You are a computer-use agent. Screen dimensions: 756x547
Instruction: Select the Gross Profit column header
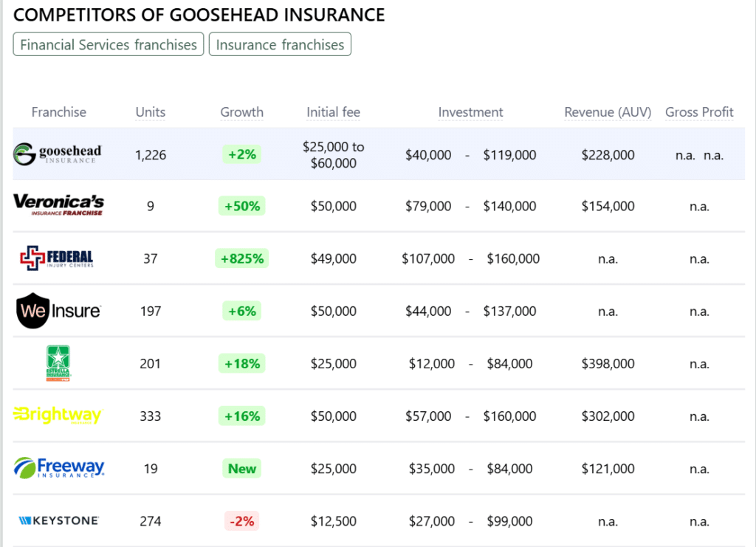coord(699,111)
